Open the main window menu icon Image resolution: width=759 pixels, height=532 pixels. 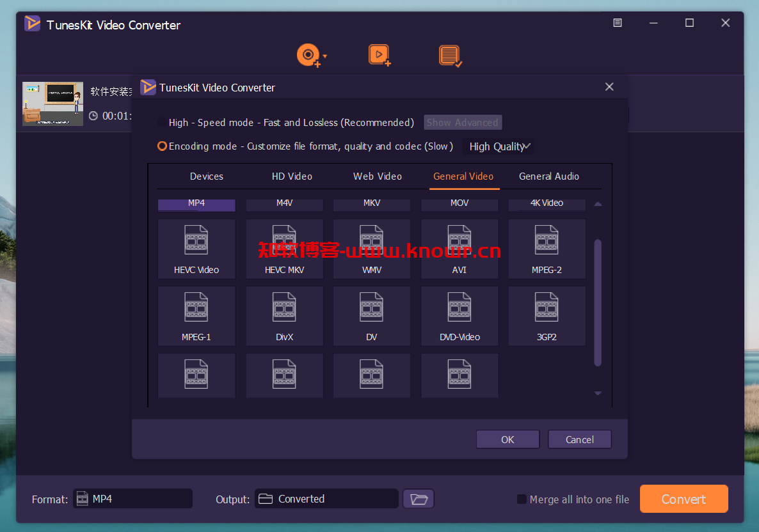(x=617, y=23)
